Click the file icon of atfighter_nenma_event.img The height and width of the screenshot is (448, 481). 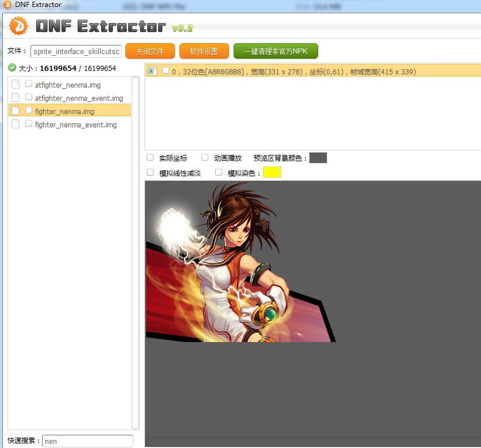coord(16,97)
